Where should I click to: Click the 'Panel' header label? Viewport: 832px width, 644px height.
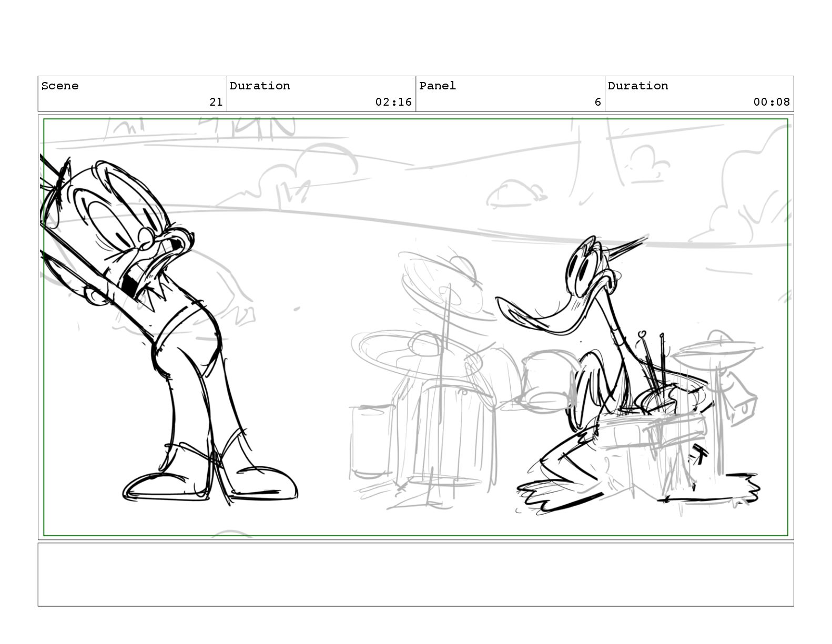pos(438,86)
